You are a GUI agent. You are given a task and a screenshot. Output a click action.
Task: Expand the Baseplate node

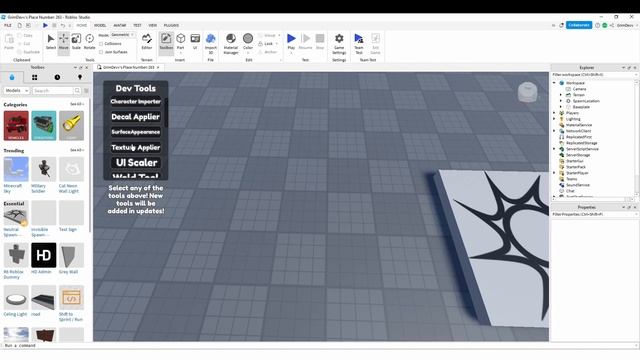(561, 107)
